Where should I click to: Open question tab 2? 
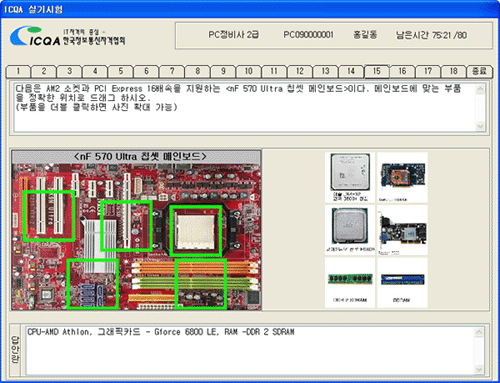[44, 71]
